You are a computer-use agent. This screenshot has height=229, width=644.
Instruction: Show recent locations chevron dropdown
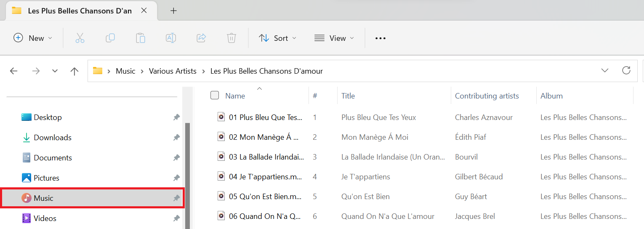[x=55, y=71]
